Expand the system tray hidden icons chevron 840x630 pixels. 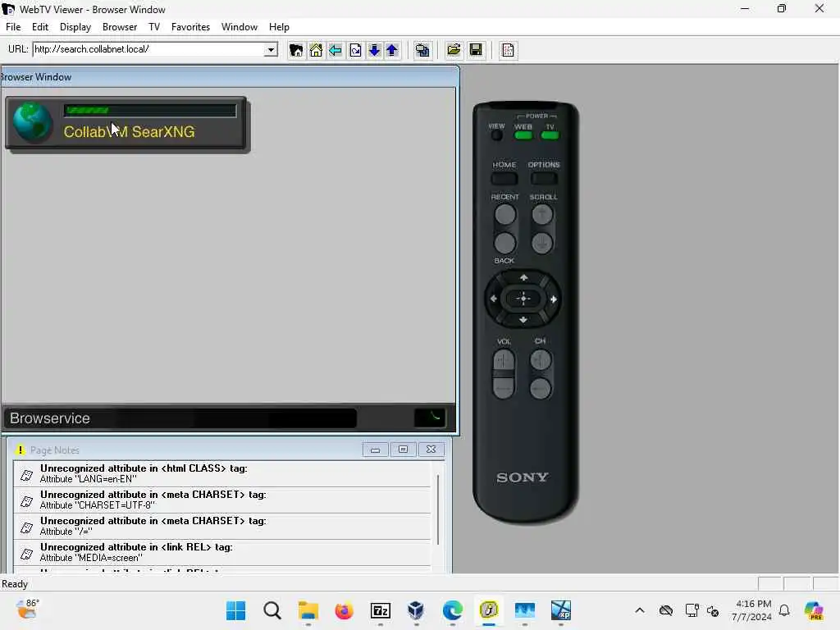[x=640, y=610]
